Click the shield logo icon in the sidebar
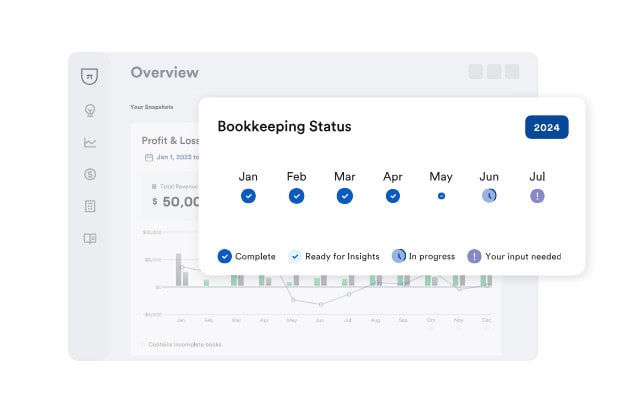 [x=90, y=76]
